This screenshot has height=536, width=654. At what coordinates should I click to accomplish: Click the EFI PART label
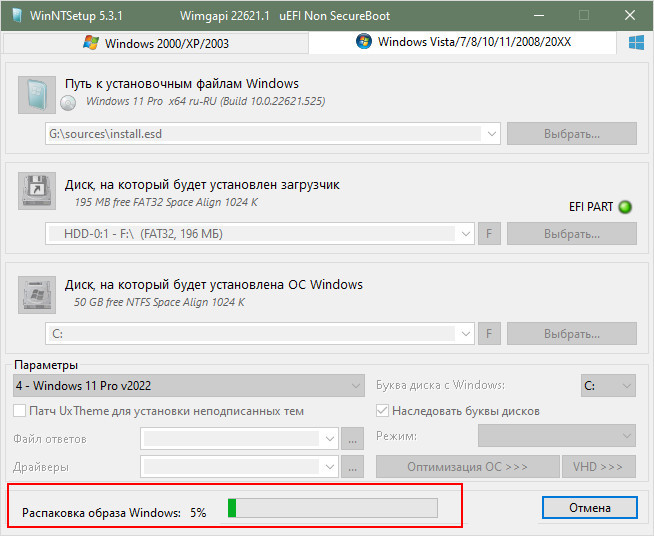click(591, 207)
